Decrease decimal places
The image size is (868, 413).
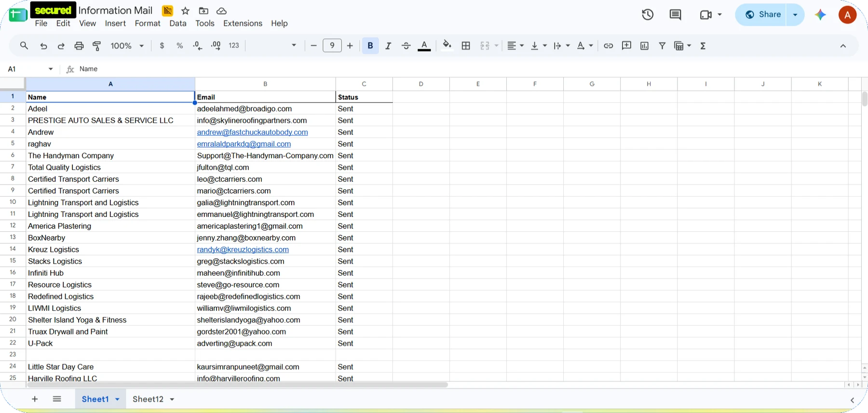(198, 46)
